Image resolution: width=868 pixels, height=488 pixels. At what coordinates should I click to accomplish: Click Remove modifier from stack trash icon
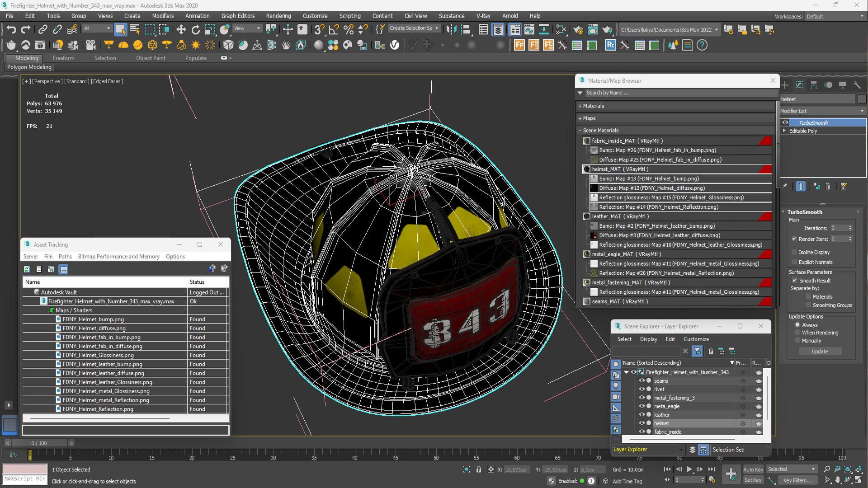click(828, 186)
